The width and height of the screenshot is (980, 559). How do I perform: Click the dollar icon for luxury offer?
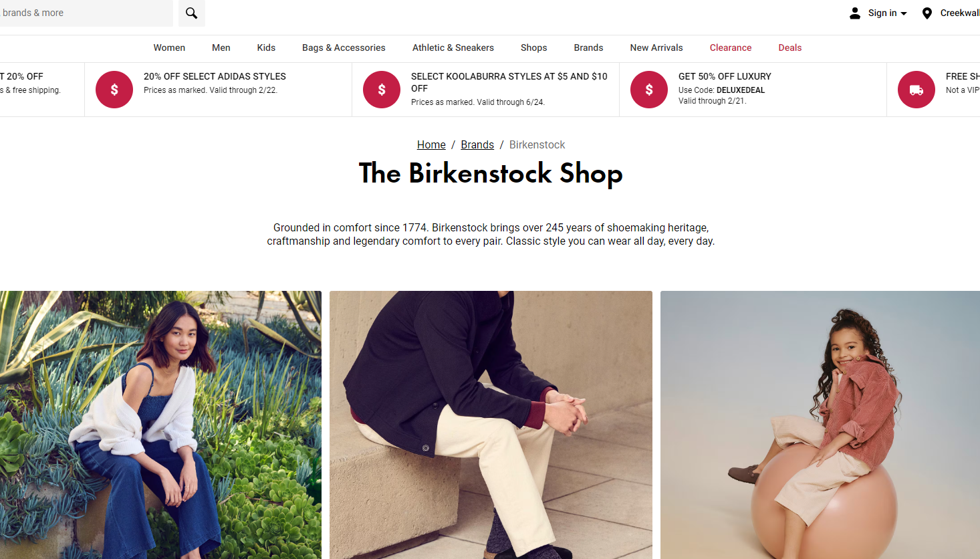[649, 90]
